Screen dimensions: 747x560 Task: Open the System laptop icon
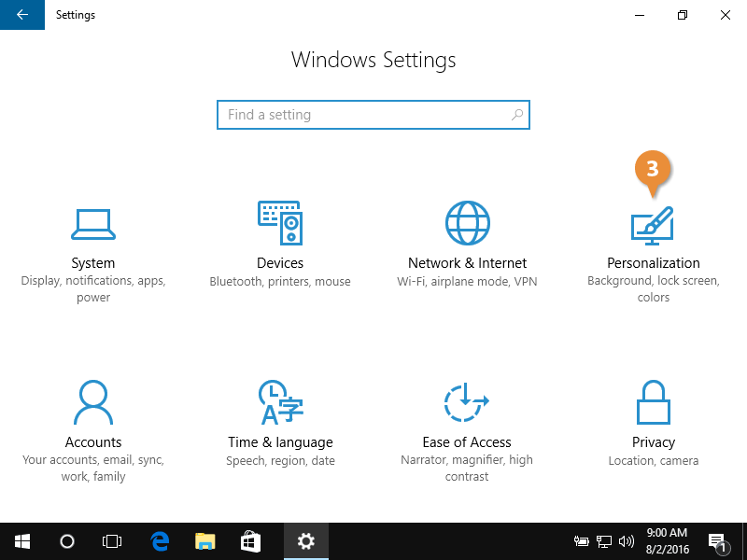pyautogui.click(x=93, y=224)
